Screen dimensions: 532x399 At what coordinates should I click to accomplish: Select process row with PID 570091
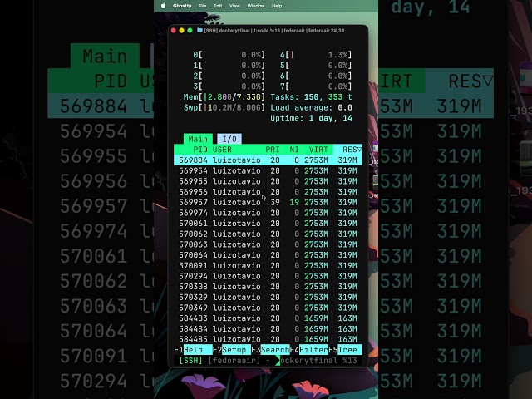(x=268, y=265)
